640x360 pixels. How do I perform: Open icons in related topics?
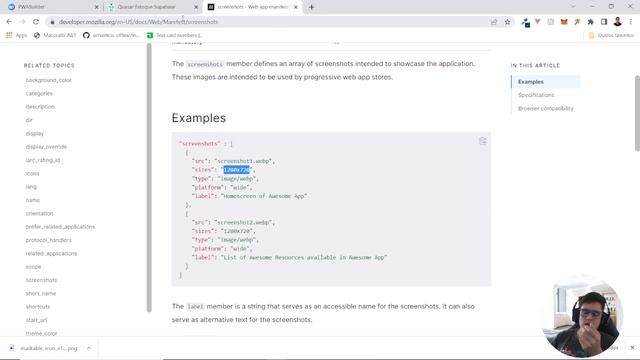[x=32, y=173]
